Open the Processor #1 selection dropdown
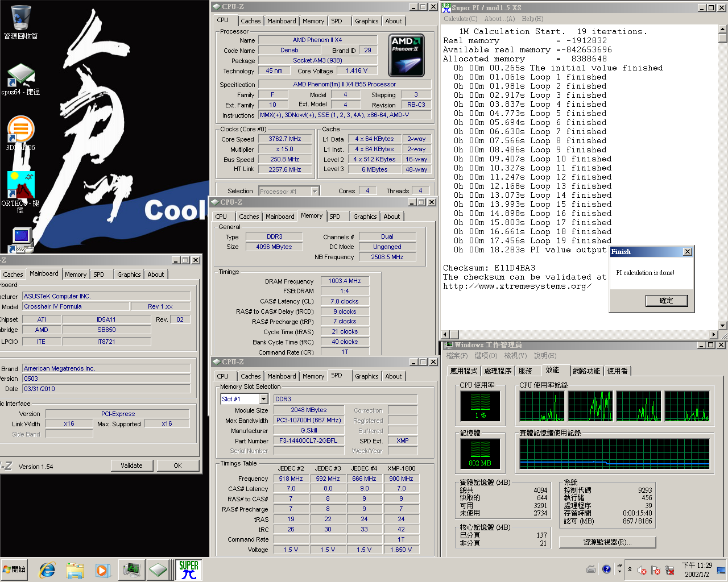This screenshot has width=728, height=582. click(x=315, y=191)
